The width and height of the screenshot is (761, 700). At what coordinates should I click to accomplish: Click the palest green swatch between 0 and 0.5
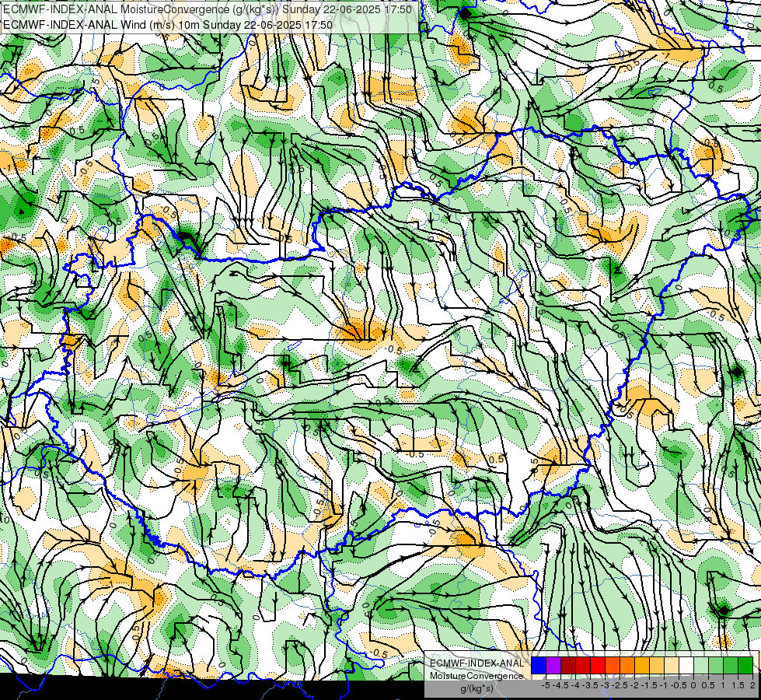coord(701,665)
